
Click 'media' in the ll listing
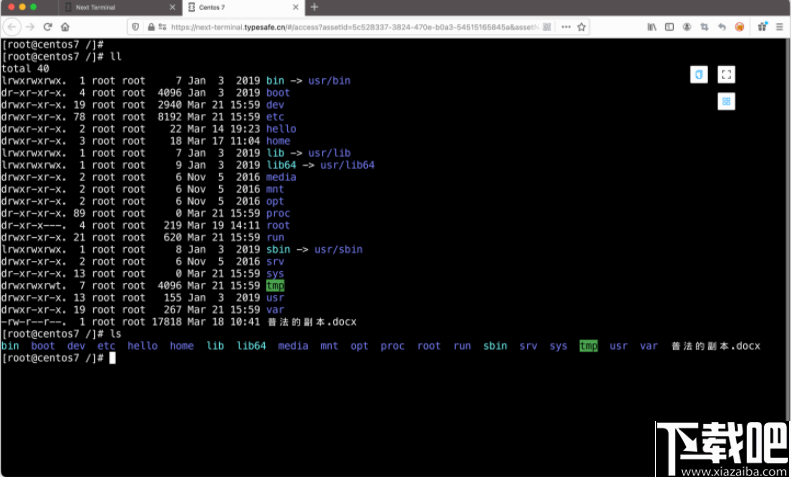(x=281, y=177)
